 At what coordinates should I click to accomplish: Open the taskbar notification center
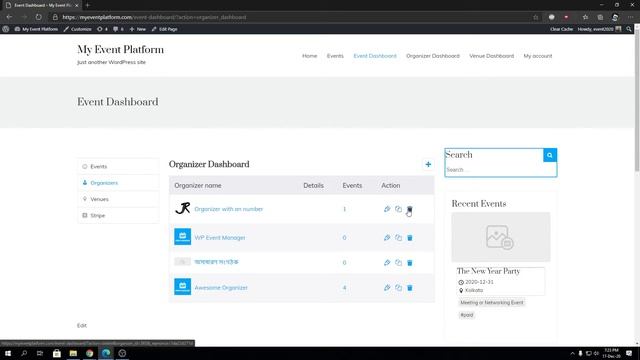[x=629, y=353]
